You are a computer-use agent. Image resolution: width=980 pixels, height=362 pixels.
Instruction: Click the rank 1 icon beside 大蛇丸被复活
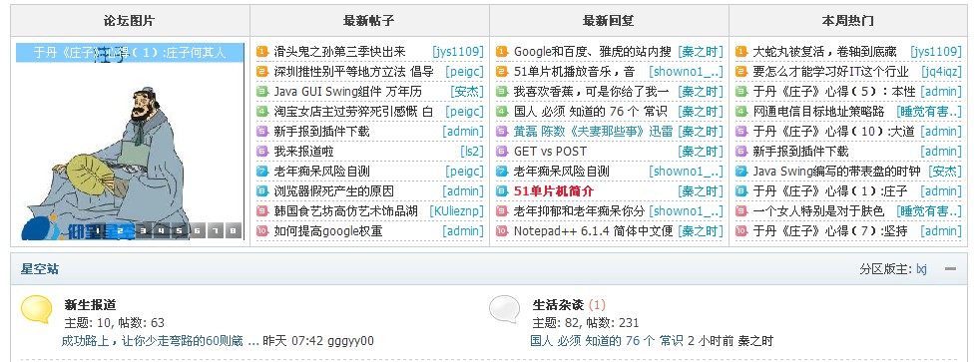tap(741, 52)
